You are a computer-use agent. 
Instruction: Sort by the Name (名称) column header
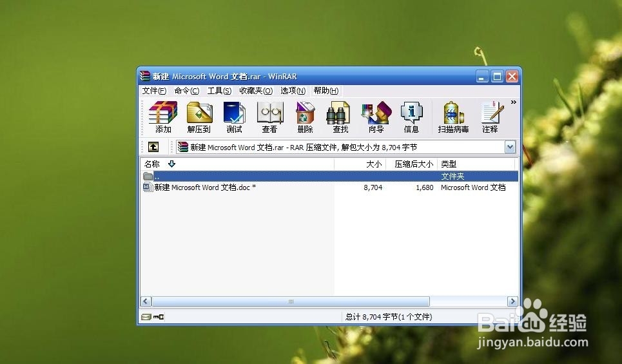pos(237,164)
